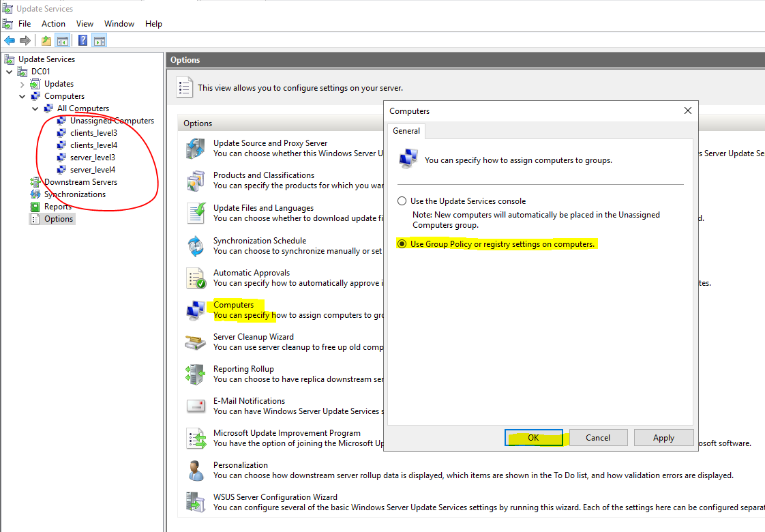Click the Synchronizations icon in tree
The height and width of the screenshot is (532, 765).
[35, 194]
